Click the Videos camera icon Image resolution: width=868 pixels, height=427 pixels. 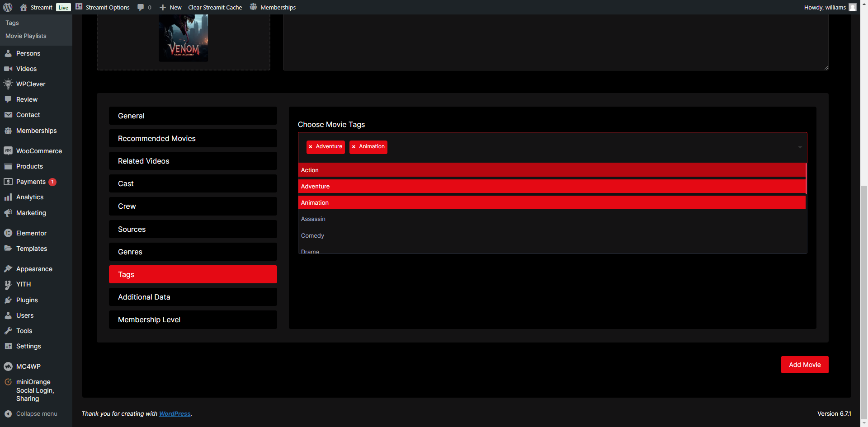[x=8, y=69]
